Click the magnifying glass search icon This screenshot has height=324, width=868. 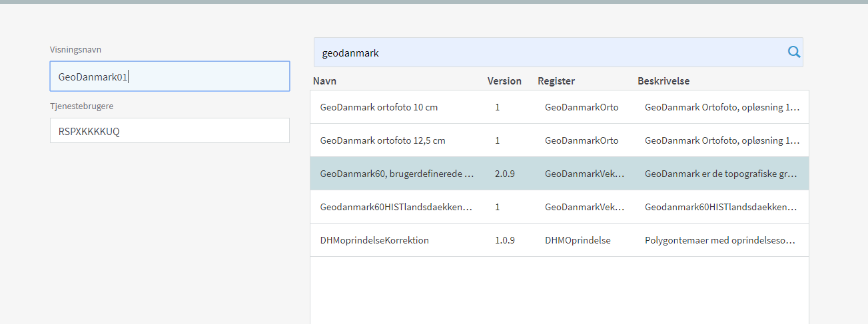coord(793,52)
